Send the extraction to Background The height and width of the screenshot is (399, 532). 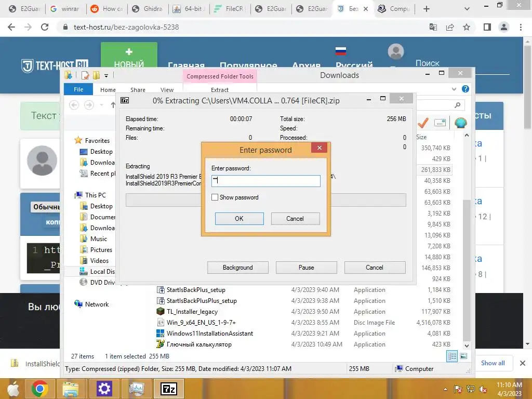click(x=238, y=268)
